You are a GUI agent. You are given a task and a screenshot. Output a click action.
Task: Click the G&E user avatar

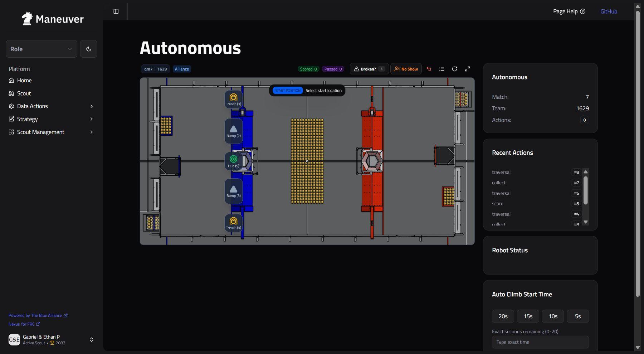click(14, 340)
